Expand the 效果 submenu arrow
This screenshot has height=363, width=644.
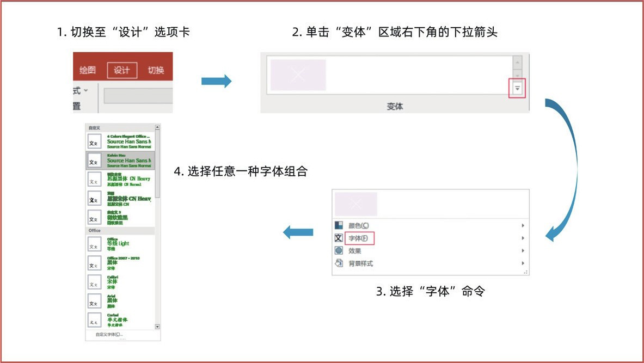click(523, 250)
